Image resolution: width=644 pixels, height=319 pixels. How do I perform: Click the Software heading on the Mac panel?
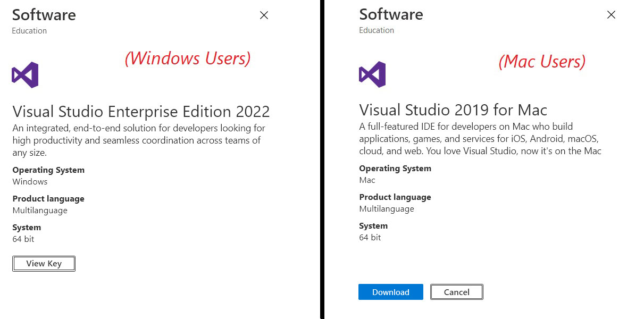391,14
